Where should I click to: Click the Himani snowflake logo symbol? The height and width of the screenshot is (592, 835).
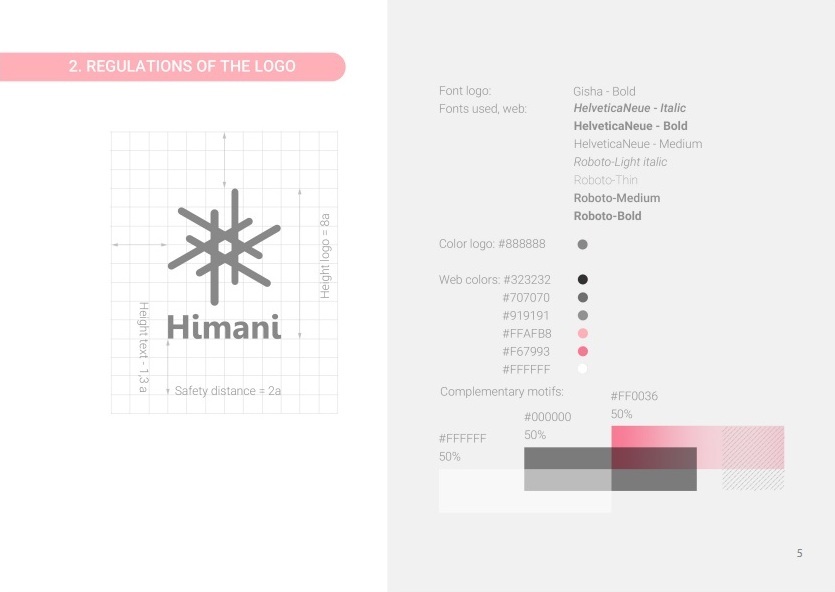224,246
